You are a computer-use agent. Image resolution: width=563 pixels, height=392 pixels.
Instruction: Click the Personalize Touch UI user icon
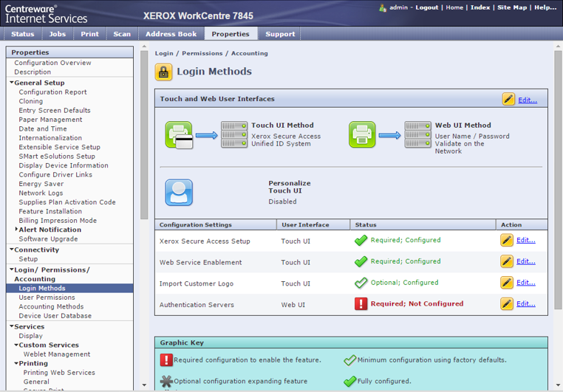click(179, 193)
